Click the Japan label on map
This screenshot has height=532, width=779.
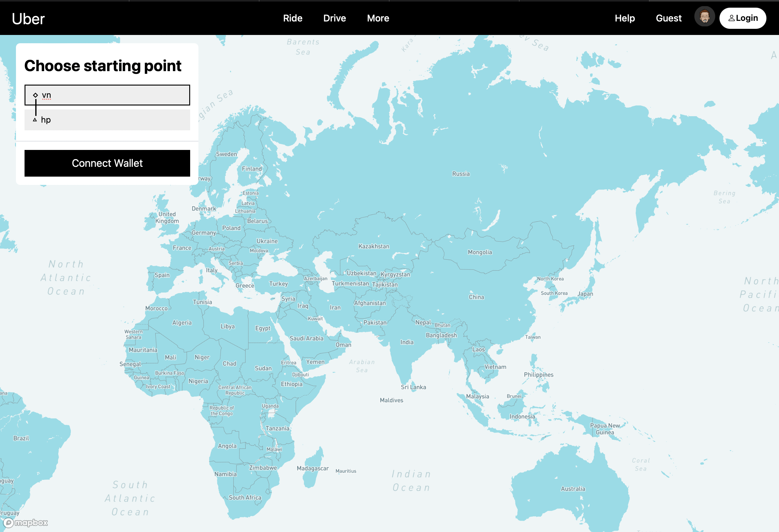585,294
